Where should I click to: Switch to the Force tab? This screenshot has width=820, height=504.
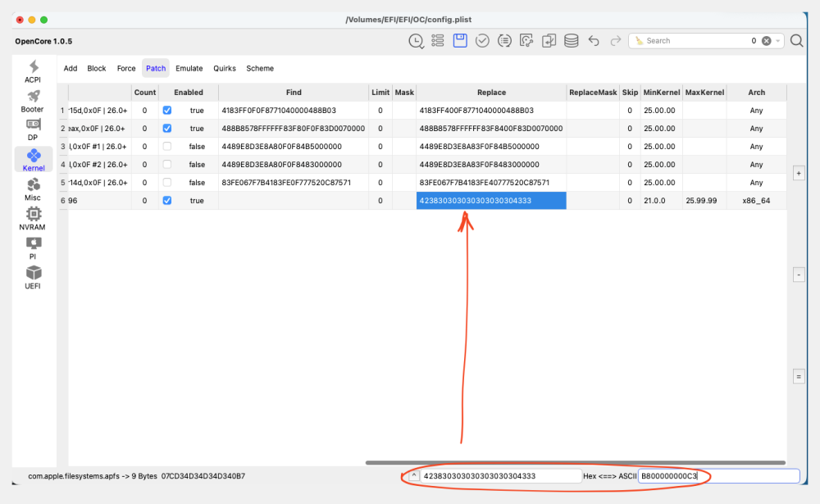pos(126,69)
